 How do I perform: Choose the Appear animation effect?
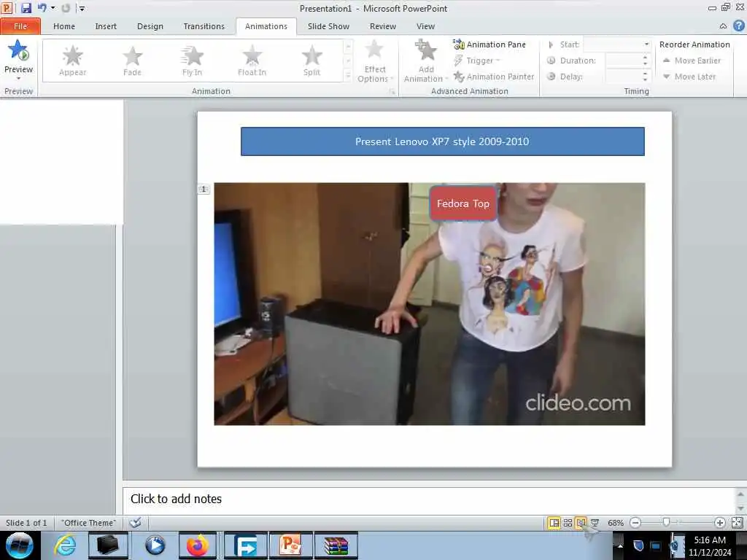(x=72, y=61)
